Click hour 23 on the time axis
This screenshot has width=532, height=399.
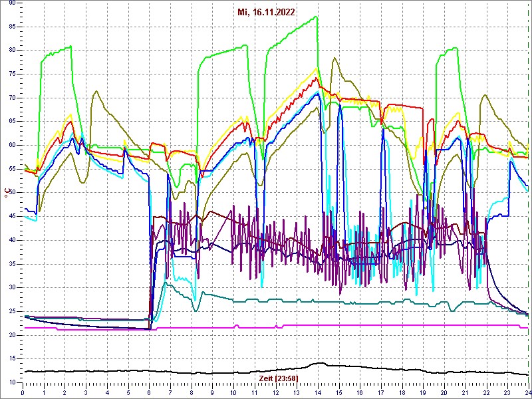pos(507,393)
